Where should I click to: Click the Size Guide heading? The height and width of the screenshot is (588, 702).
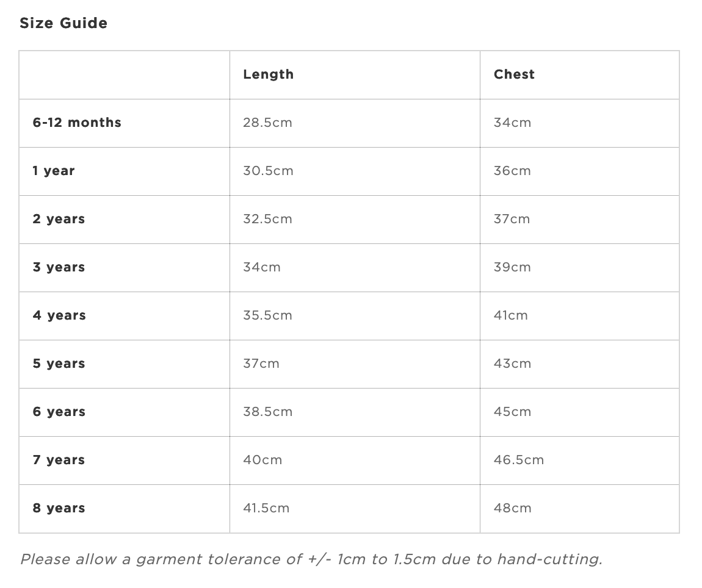click(63, 23)
